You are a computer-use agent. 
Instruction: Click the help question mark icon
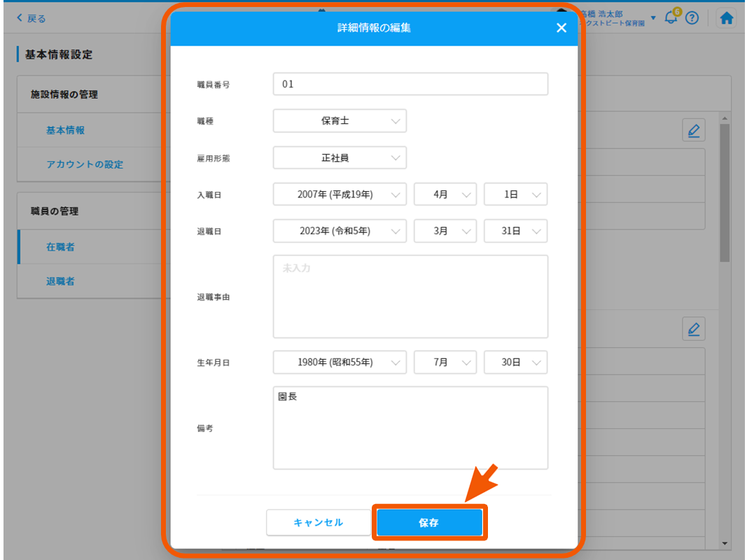pos(692,19)
